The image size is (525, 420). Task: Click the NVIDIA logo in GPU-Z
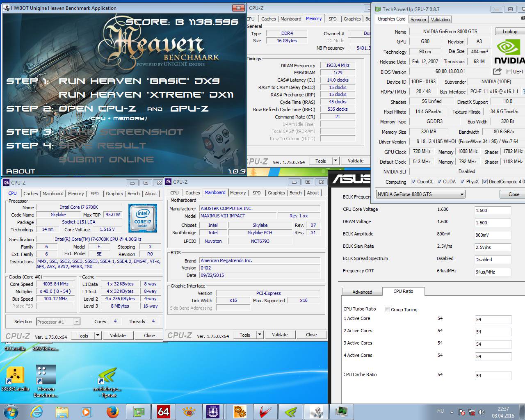[x=510, y=52]
